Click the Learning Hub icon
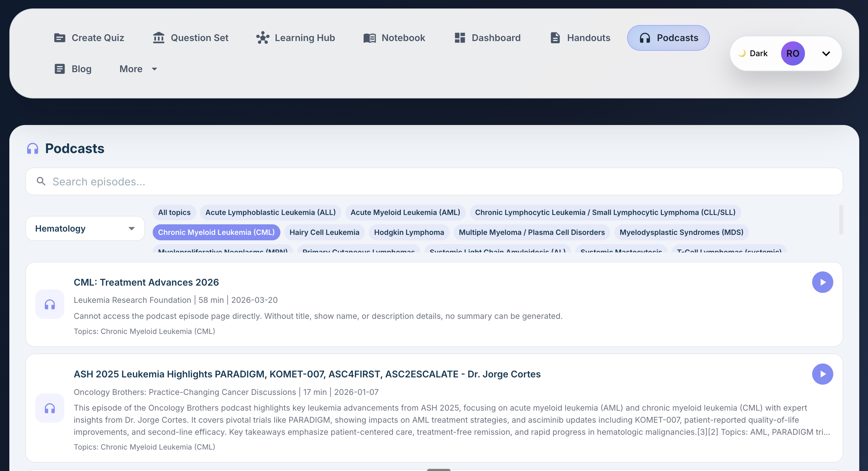This screenshot has width=868, height=471. coord(263,38)
